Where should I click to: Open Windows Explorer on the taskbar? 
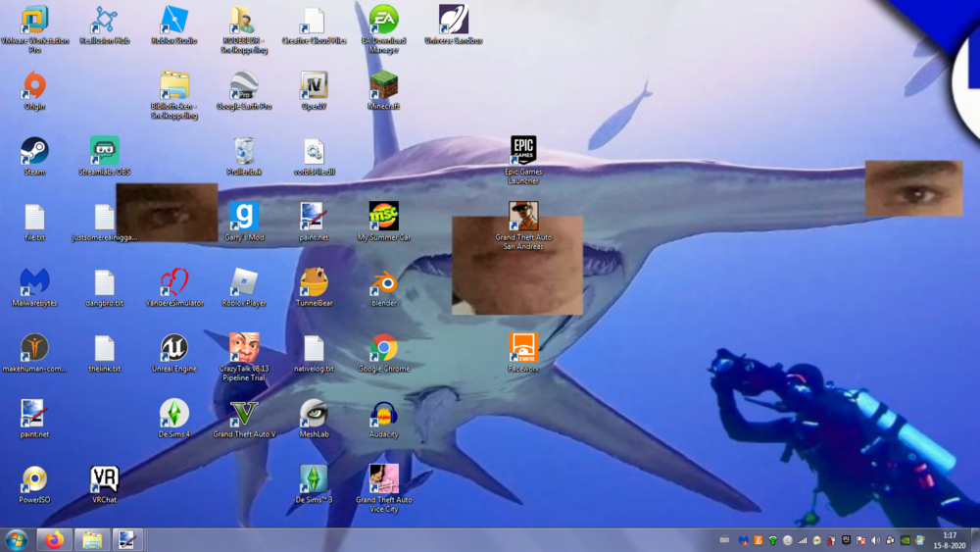(x=92, y=539)
